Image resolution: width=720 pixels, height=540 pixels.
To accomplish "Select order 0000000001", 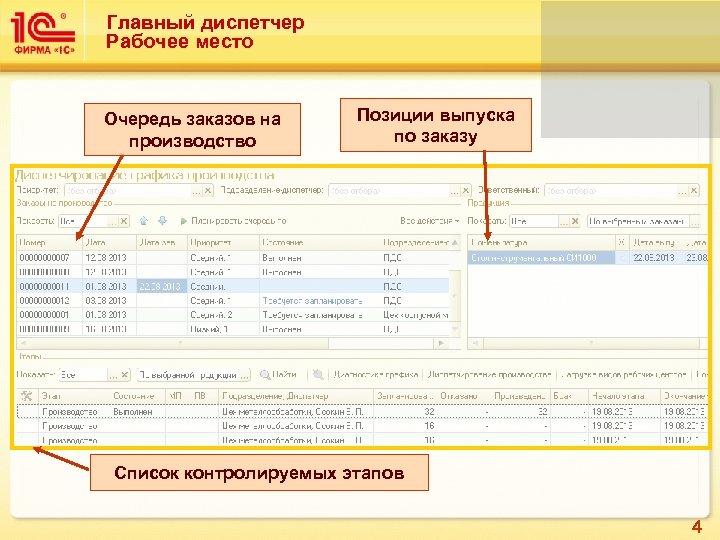I will tap(233, 315).
